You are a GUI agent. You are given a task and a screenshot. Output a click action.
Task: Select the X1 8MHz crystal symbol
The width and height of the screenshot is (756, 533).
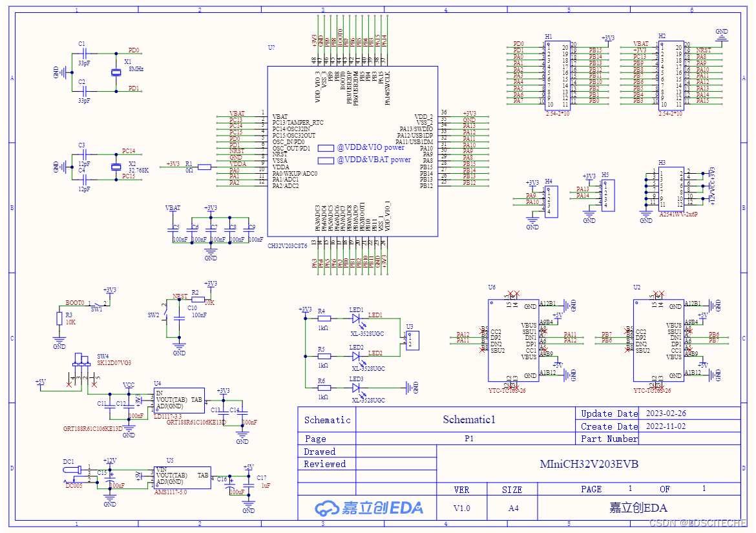(116, 72)
